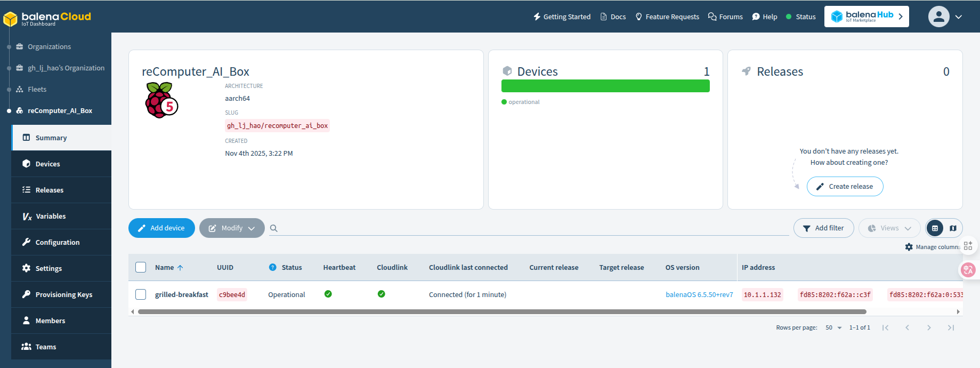Viewport: 980px width, 368px height.
Task: Open the rows per page dropdown
Action: [833, 327]
